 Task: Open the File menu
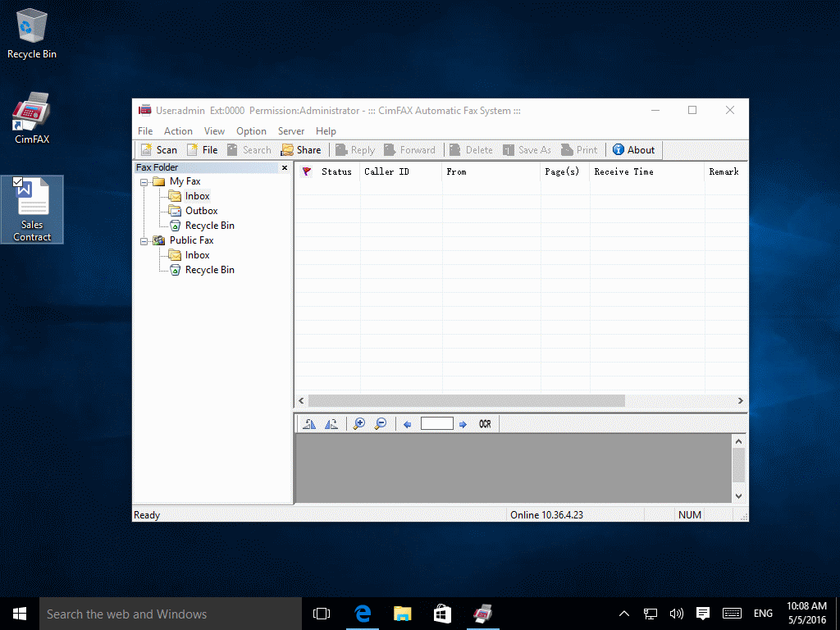pyautogui.click(x=145, y=131)
